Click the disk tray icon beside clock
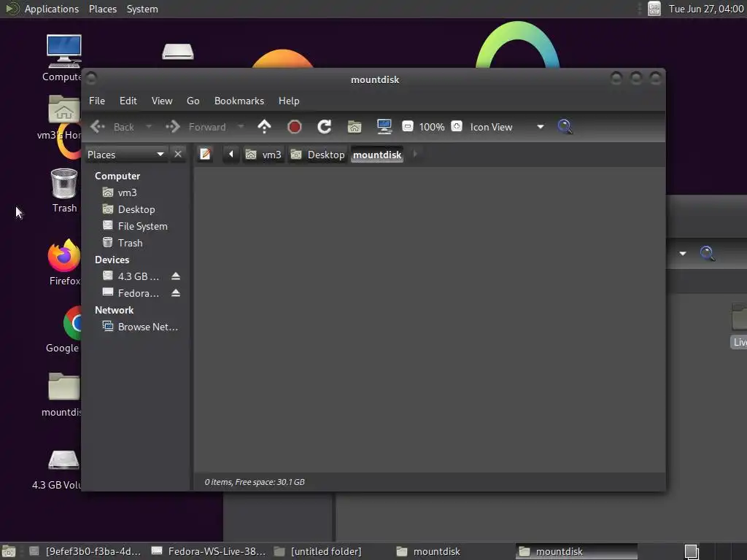 [x=654, y=9]
